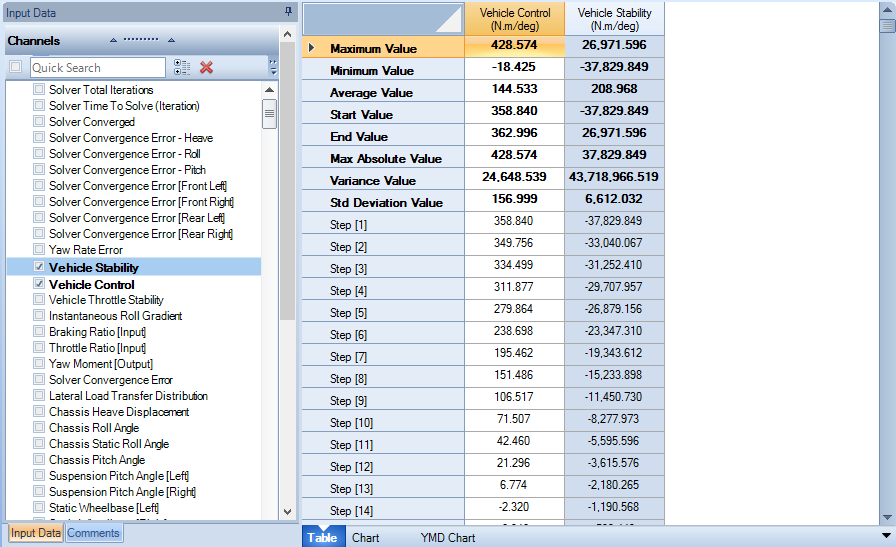Click the toolbar overflow arrows beside red X
Viewport: 896px width, 547px height.
coord(273,67)
